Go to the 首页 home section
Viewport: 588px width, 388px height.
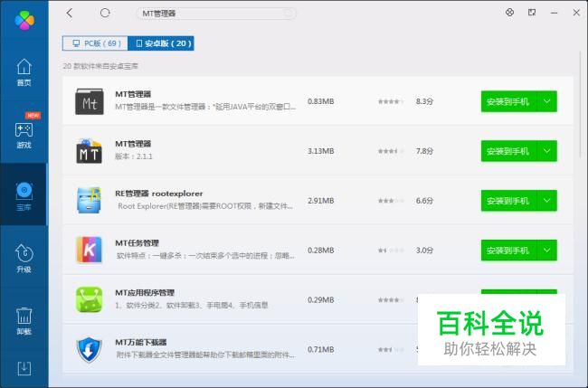point(24,72)
